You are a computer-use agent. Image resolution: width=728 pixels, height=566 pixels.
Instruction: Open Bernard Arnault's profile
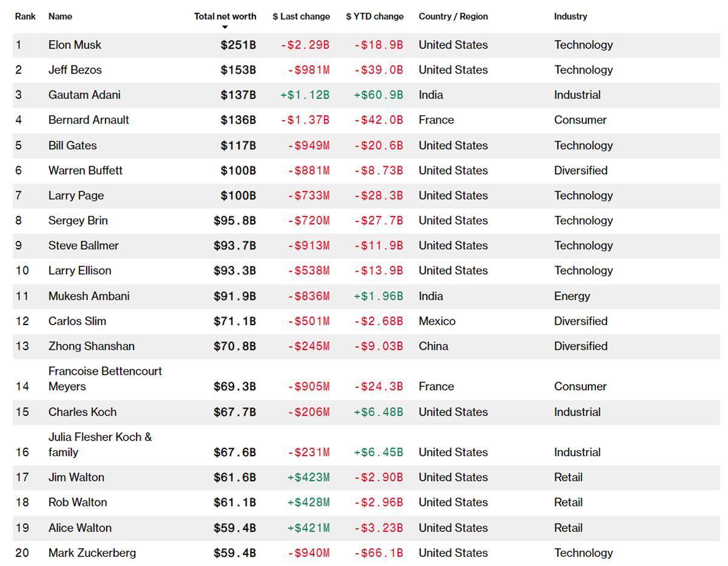[89, 120]
